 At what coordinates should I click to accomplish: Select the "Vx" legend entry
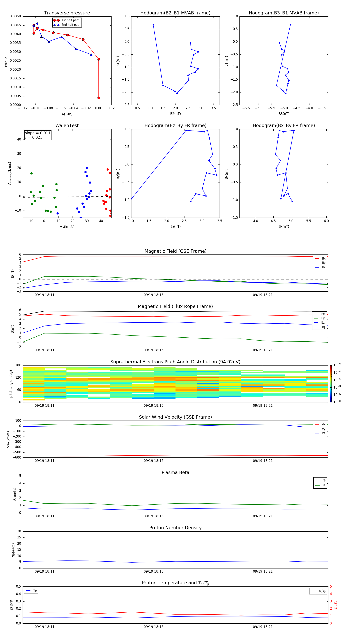pyautogui.click(x=320, y=424)
